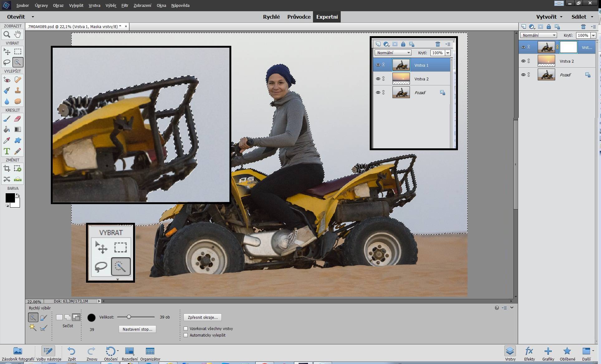Choose the Lasso tool in the toolbar
601x364 pixels.
pyautogui.click(x=7, y=62)
